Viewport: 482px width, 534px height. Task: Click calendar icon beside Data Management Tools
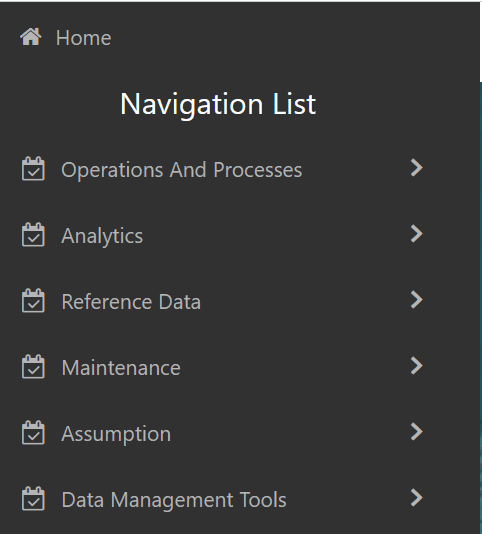coord(33,499)
